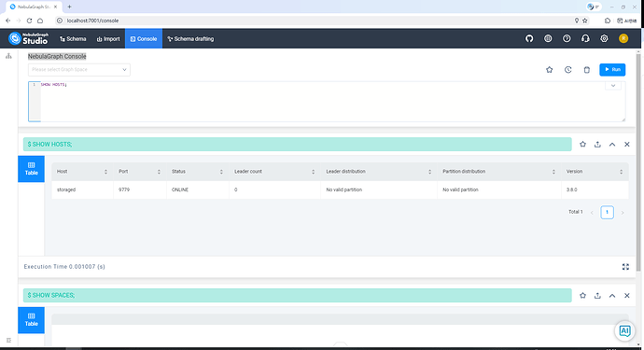Clear the editor with trash icon

click(586, 70)
